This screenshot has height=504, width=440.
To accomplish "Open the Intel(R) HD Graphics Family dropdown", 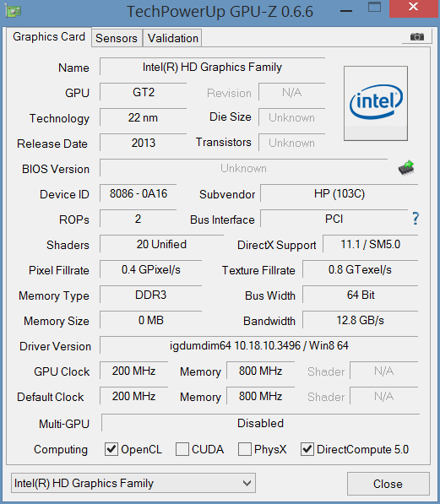I will click(133, 483).
